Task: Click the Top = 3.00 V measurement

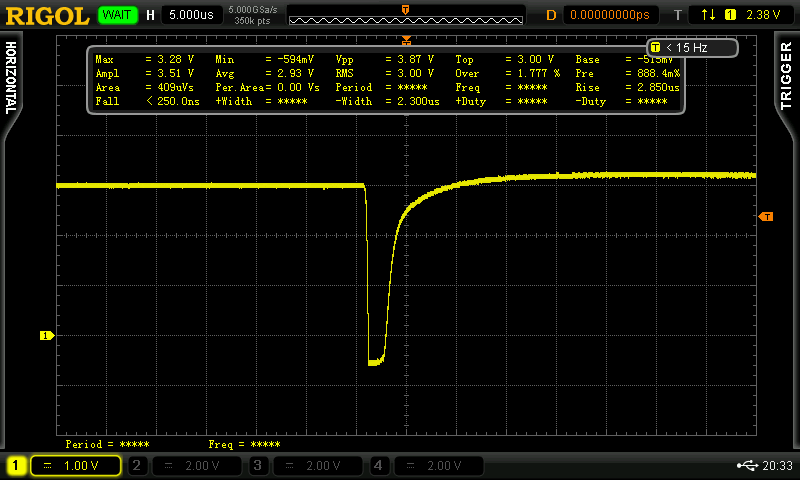Action: click(505, 60)
